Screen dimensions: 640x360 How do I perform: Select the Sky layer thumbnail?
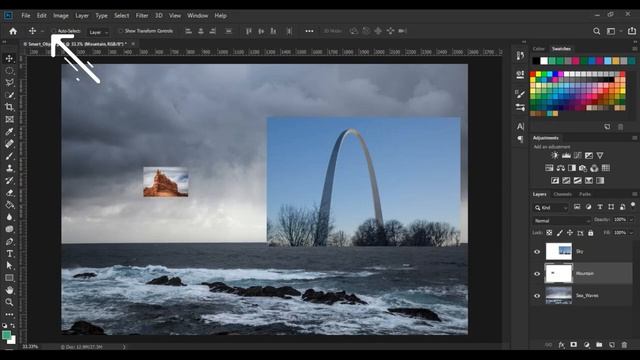[x=559, y=251]
